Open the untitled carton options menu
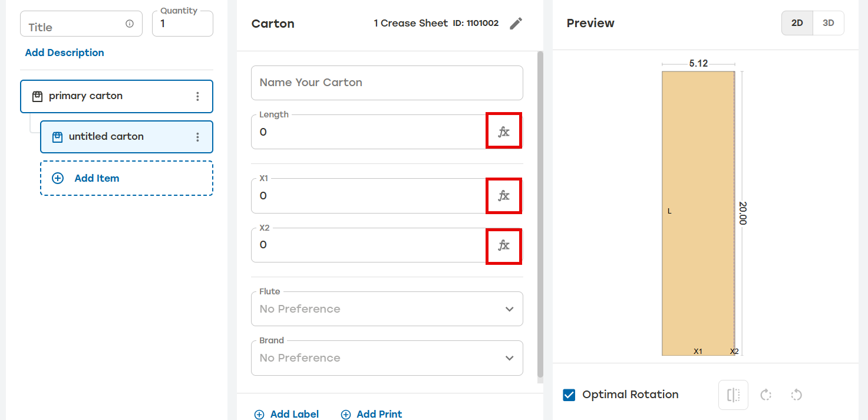868x420 pixels. [x=198, y=137]
